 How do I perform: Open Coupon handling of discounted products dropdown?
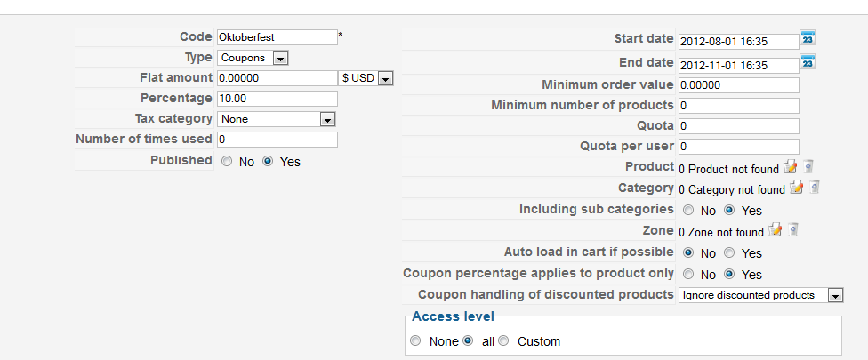(760, 295)
